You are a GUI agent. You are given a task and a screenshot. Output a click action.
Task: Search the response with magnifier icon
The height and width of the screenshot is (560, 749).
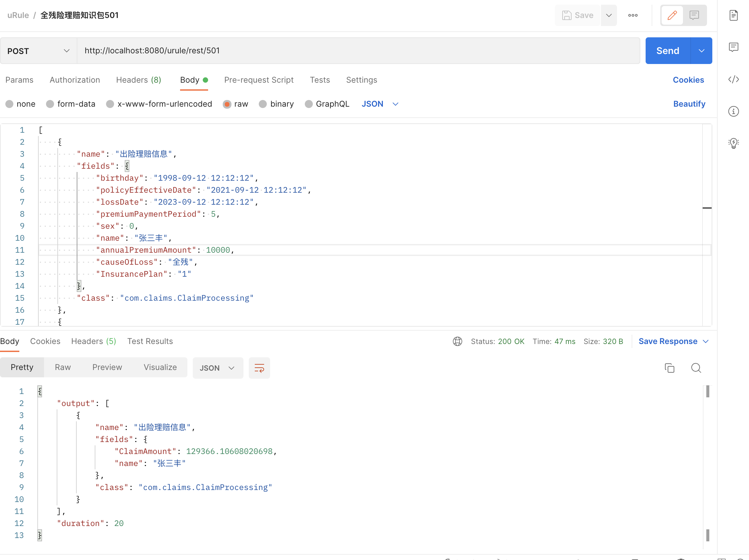[x=696, y=368]
